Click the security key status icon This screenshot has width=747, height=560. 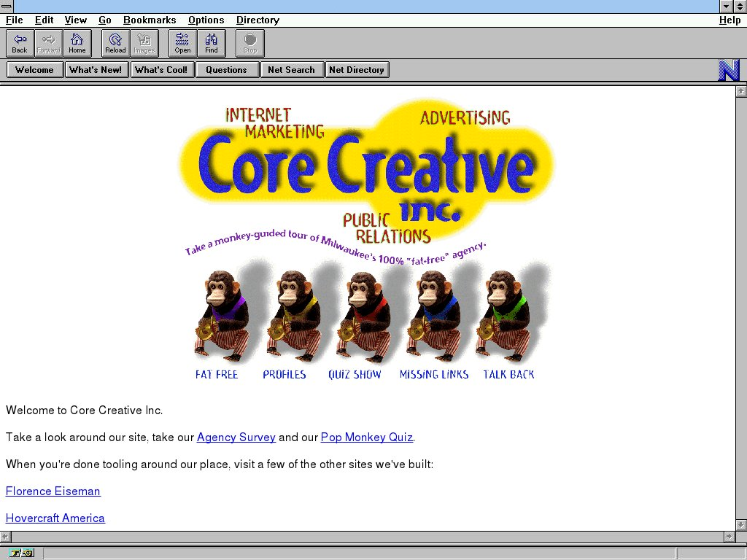tap(22, 553)
